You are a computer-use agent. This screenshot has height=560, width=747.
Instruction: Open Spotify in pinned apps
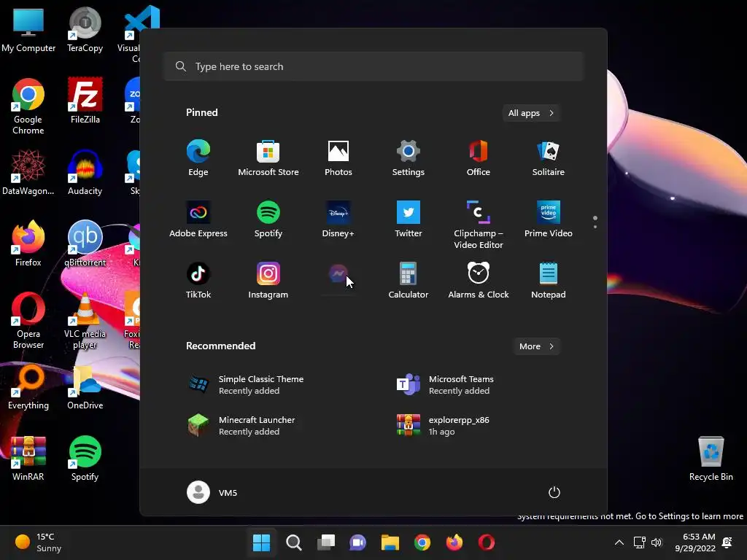(268, 219)
